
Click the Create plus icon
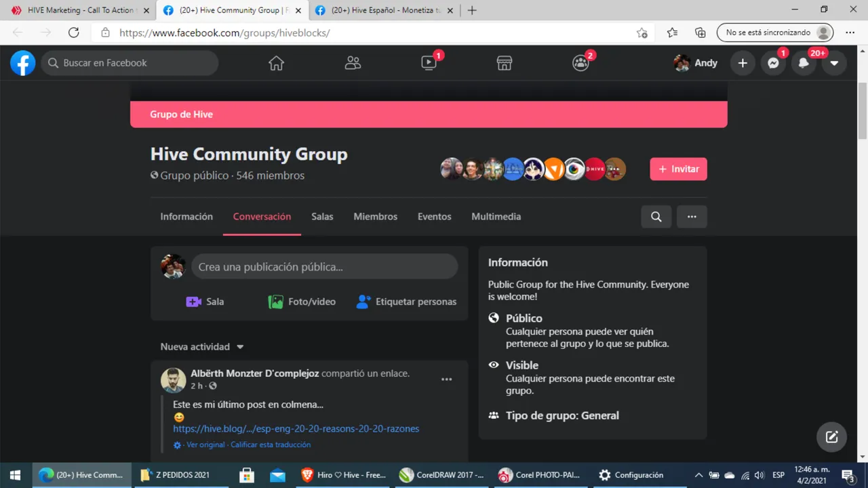click(x=743, y=63)
